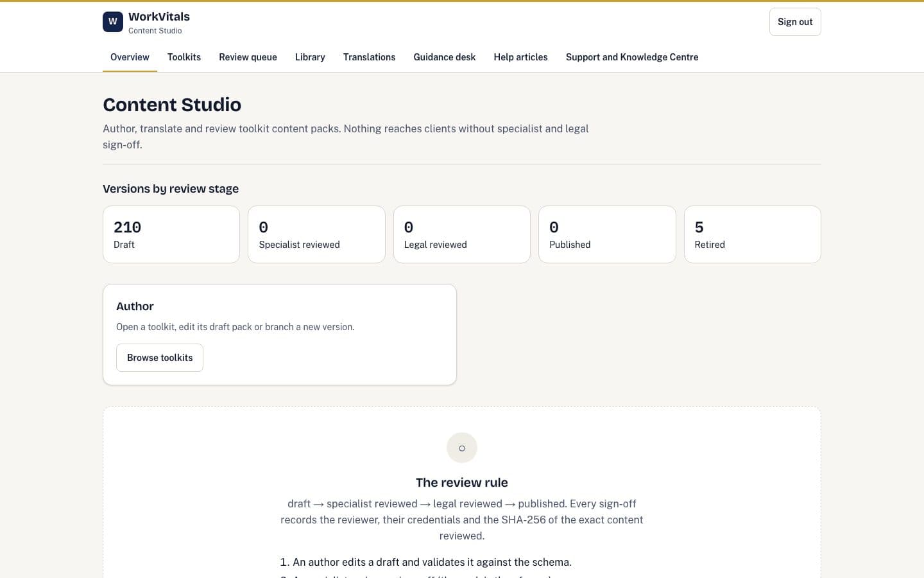The width and height of the screenshot is (924, 578).
Task: Open Support and Knowledge Centre tab
Action: (632, 57)
